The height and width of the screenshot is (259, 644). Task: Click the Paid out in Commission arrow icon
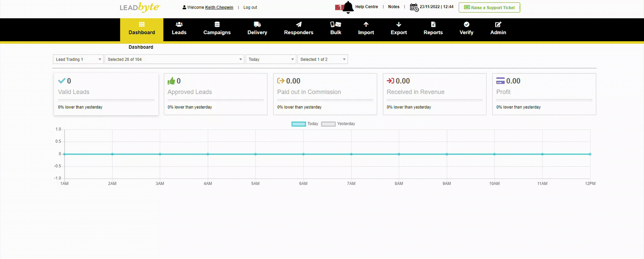[x=281, y=81]
